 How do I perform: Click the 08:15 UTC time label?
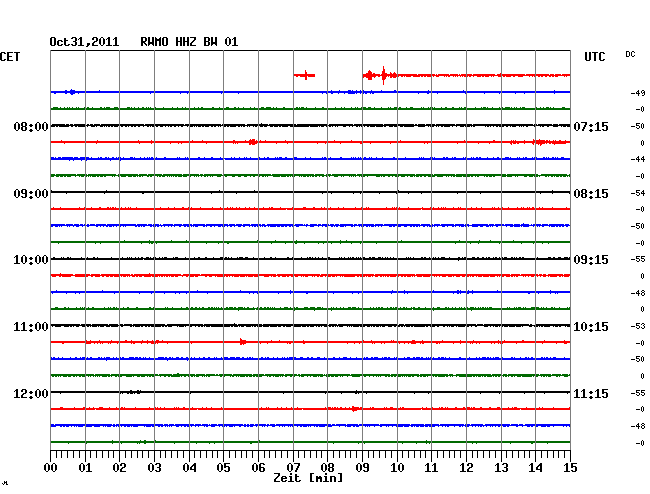coord(591,194)
